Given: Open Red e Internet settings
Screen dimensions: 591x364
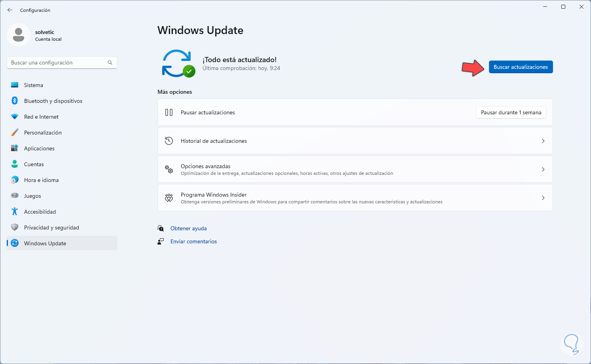Looking at the screenshot, I should click(62, 117).
